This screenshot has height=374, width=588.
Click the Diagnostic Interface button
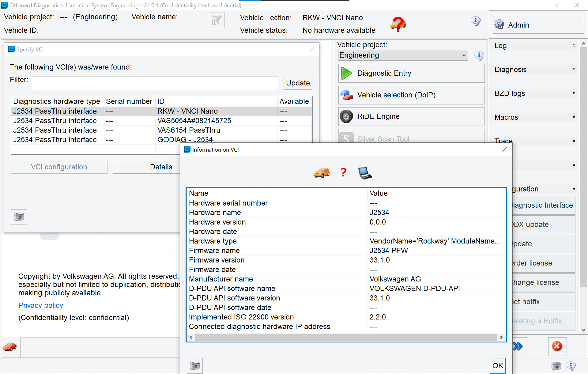click(x=544, y=205)
